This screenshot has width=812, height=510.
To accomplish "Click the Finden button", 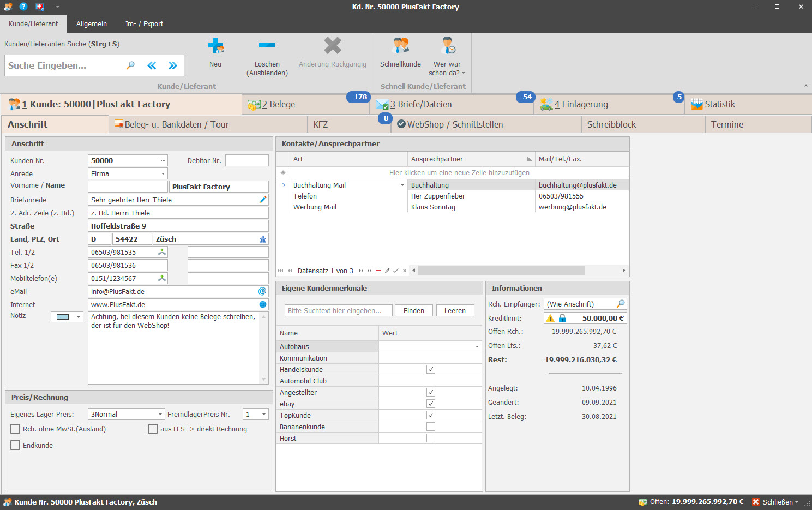I will coord(414,310).
